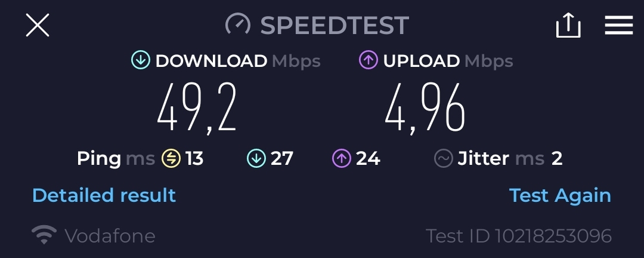This screenshot has height=258, width=644.
Task: Tap the yellow idle ping icon
Action: click(171, 158)
